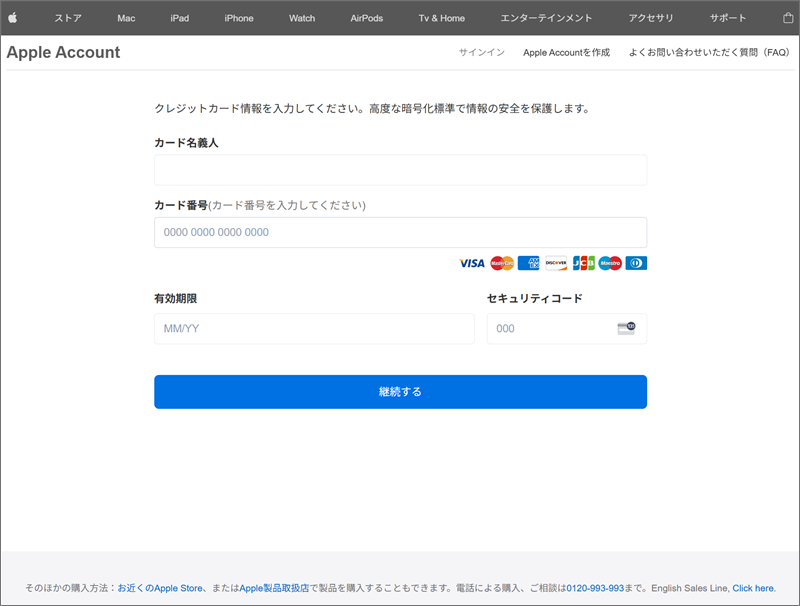Image resolution: width=800 pixels, height=606 pixels.
Task: Click the 有効期限 label
Action: pos(176,298)
